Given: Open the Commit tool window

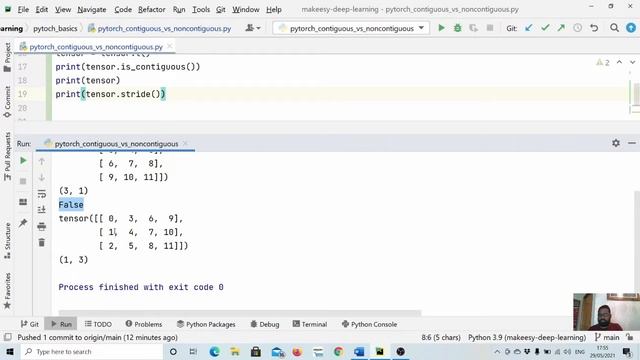Looking at the screenshot, I should (7, 102).
